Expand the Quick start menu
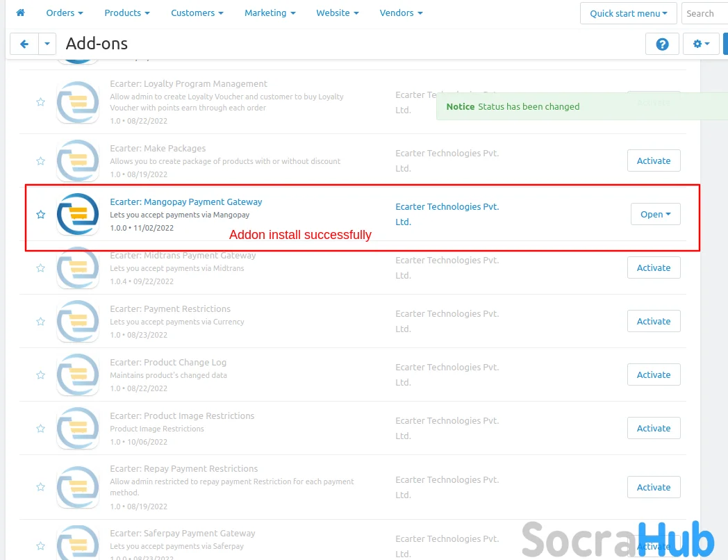 pos(628,13)
